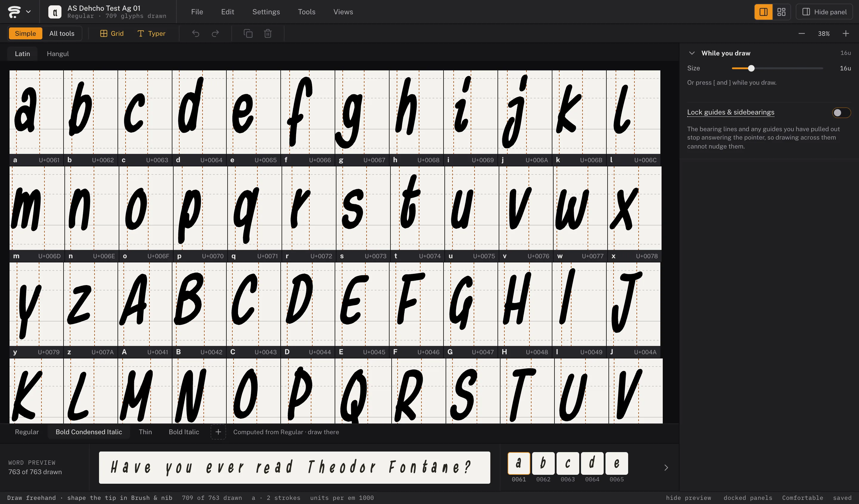Click the Lock guides & sidebearings link
The width and height of the screenshot is (859, 504).
(x=730, y=112)
